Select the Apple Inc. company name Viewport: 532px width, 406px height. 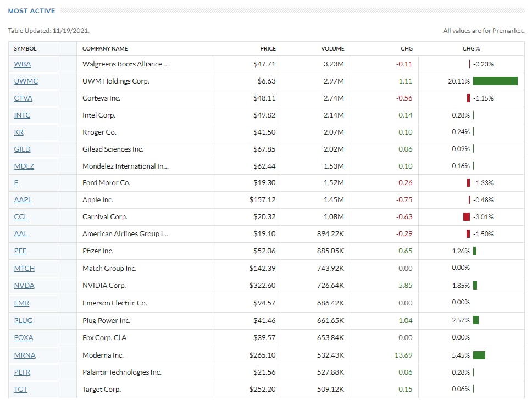[98, 199]
